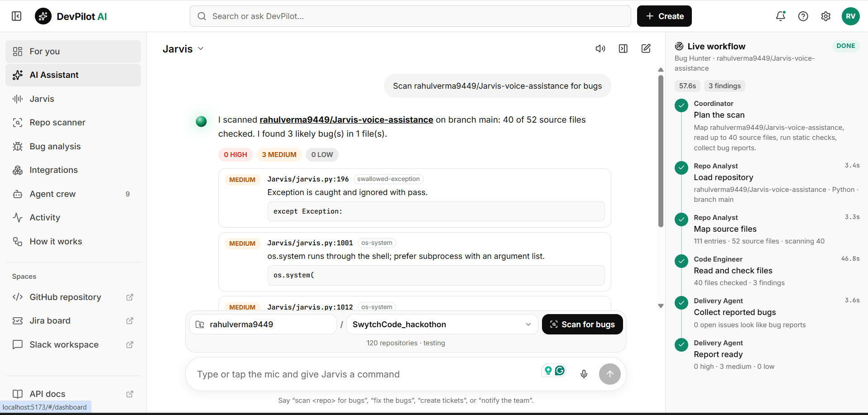This screenshot has height=415, width=868.
Task: Open notifications bell
Action: [x=781, y=16]
